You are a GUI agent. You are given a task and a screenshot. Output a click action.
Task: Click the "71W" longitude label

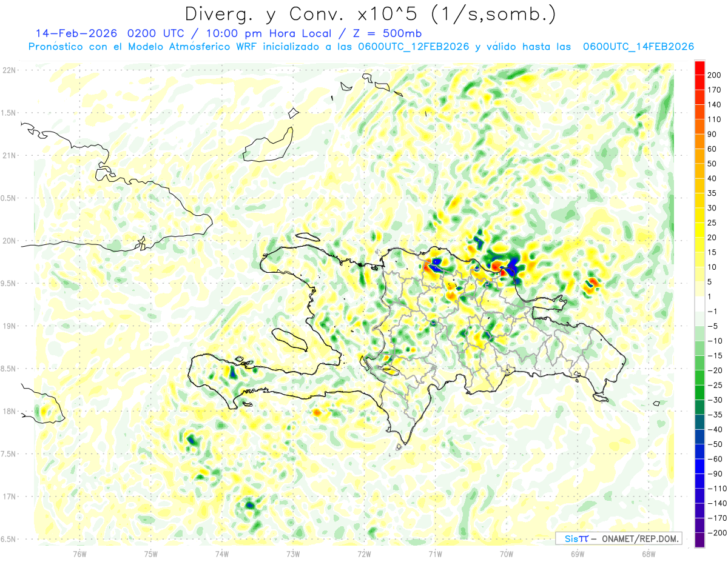point(435,554)
